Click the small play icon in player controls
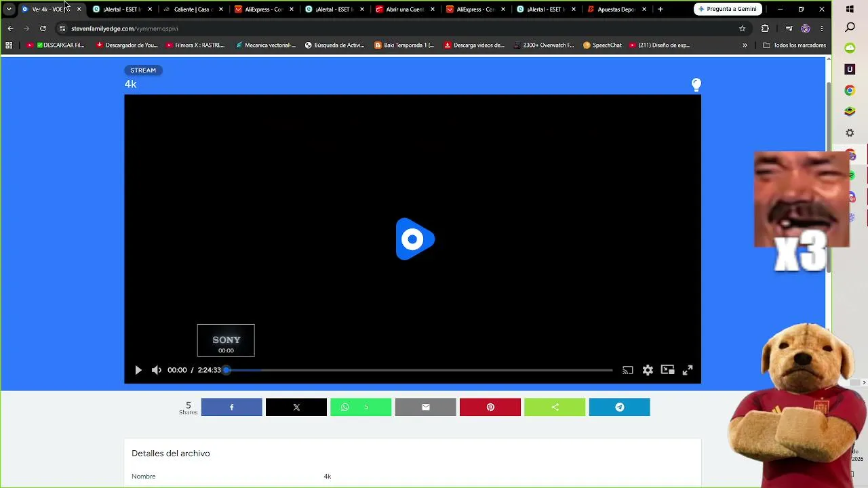This screenshot has width=868, height=488. tap(138, 370)
